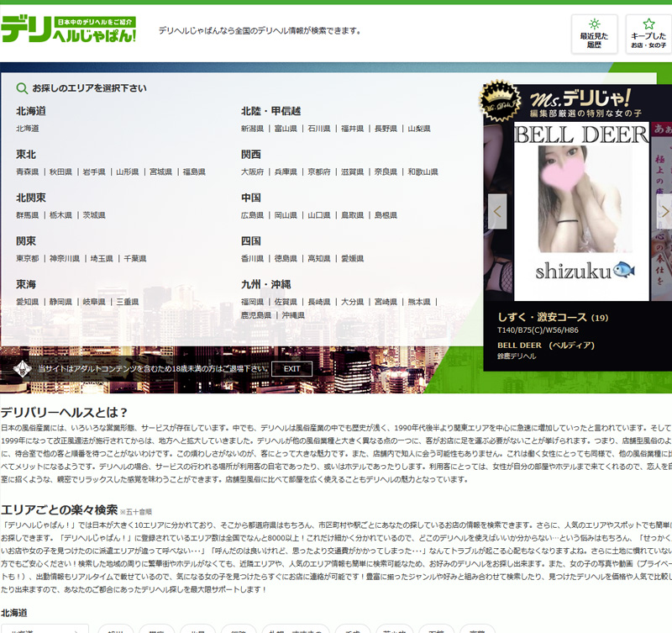Select the 愛媛県 area link
This screenshot has width=672, height=633.
pos(353,259)
